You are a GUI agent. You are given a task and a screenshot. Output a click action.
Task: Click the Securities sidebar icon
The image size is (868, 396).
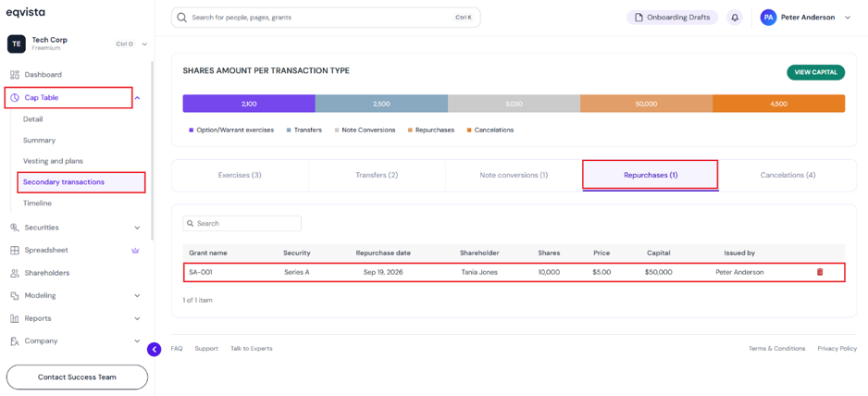[x=15, y=228]
